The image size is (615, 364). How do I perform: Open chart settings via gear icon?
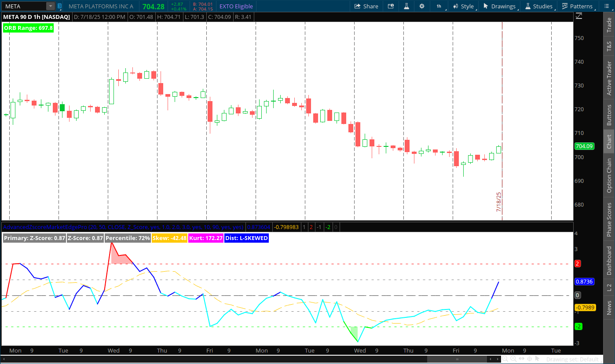[421, 6]
